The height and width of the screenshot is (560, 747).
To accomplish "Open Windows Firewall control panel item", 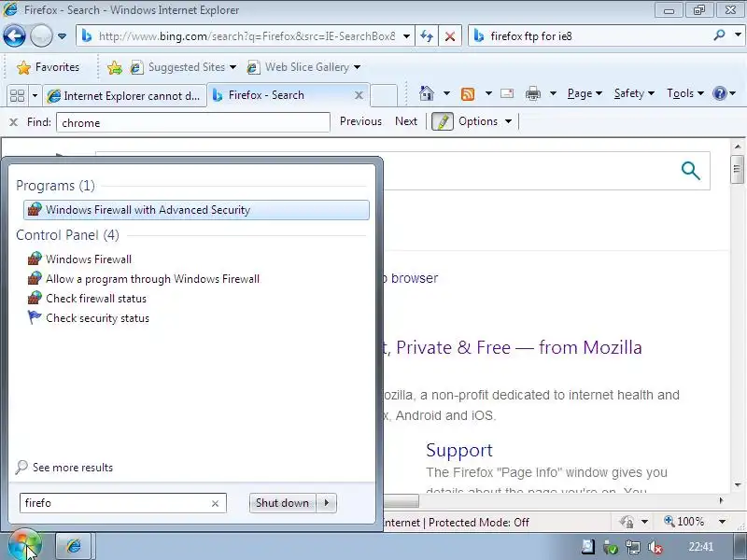I will click(89, 259).
